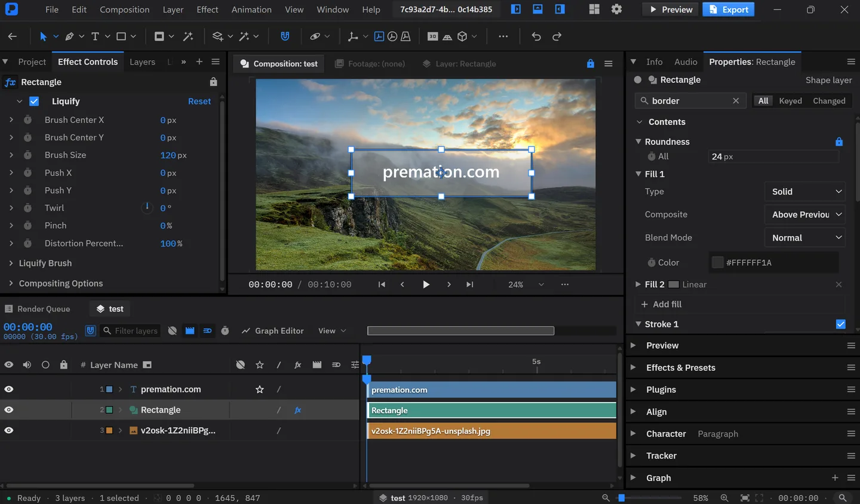Viewport: 860px width, 504px height.
Task: Switch to the Project tab
Action: click(x=32, y=62)
